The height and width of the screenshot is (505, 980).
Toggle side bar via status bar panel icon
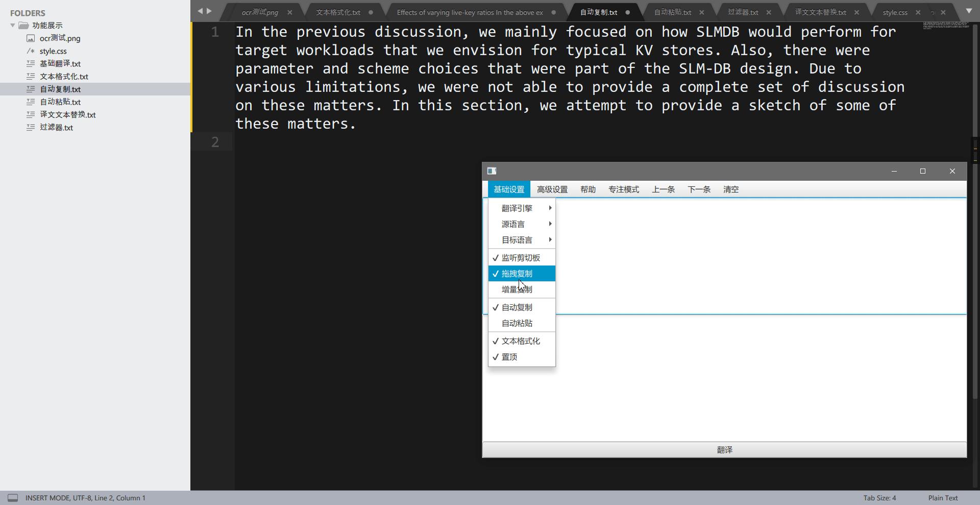pos(13,498)
